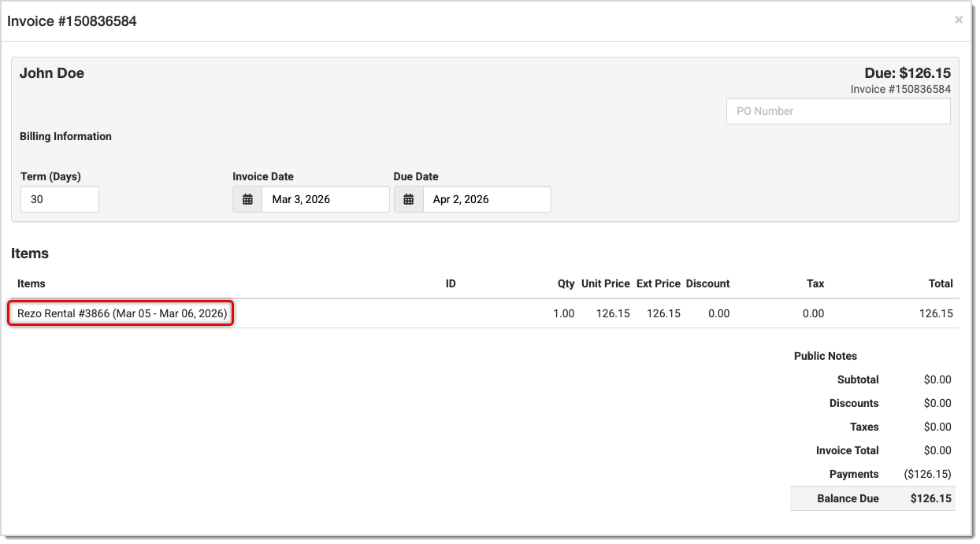The image size is (980, 544).
Task: Click the Billing Information label
Action: click(x=65, y=136)
